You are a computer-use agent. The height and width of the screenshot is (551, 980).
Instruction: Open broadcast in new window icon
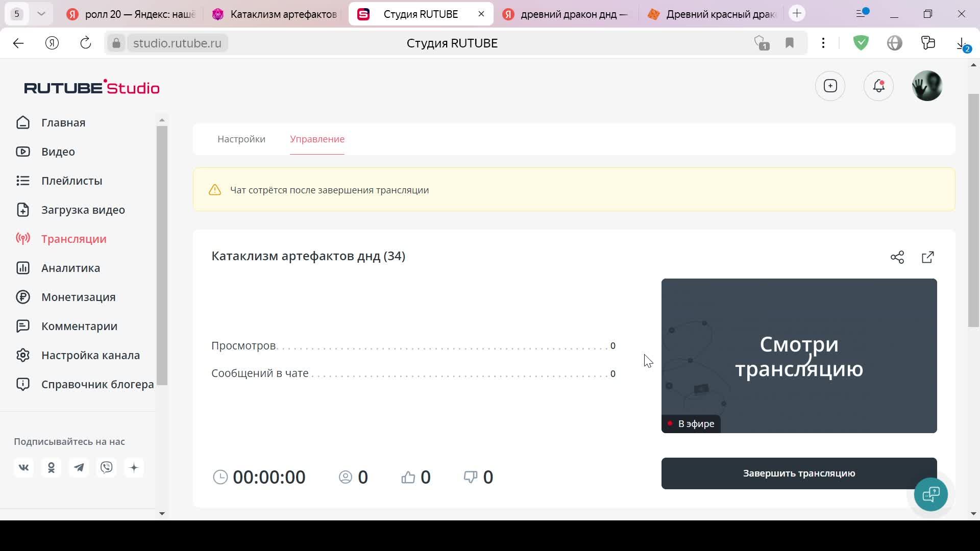click(x=928, y=257)
